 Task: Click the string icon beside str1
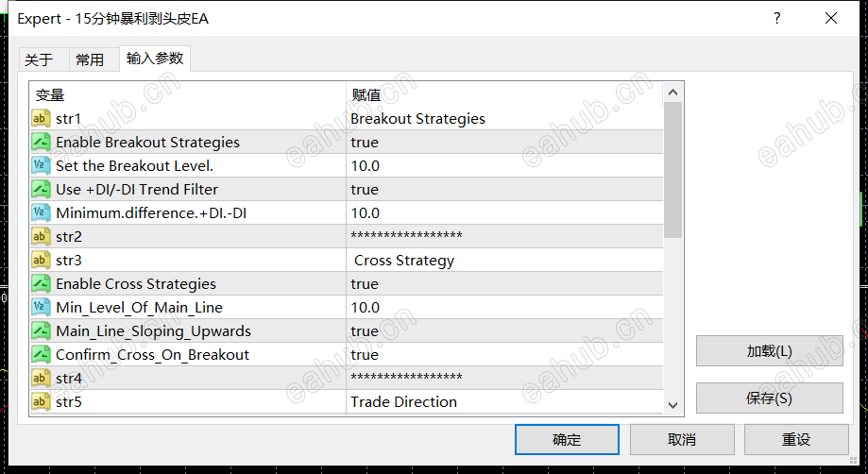point(41,118)
